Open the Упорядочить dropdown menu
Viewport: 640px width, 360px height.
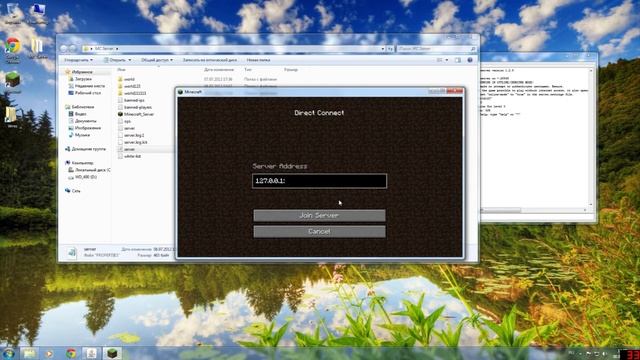(x=78, y=60)
